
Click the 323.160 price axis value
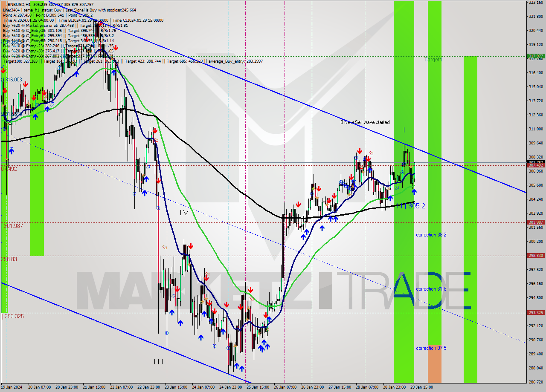point(536,3)
